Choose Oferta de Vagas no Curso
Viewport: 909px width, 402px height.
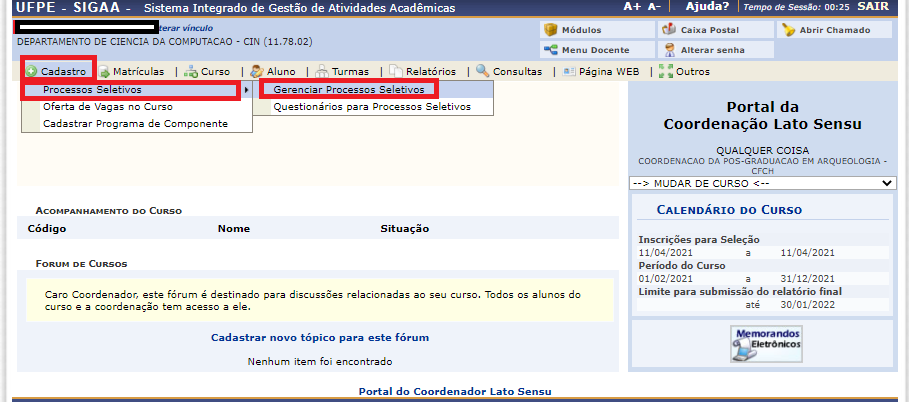(x=107, y=107)
